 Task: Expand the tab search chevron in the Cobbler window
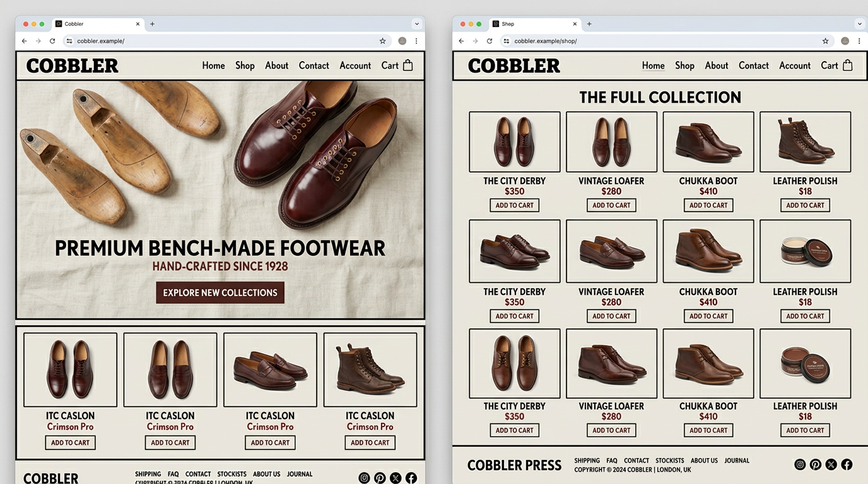click(x=416, y=24)
